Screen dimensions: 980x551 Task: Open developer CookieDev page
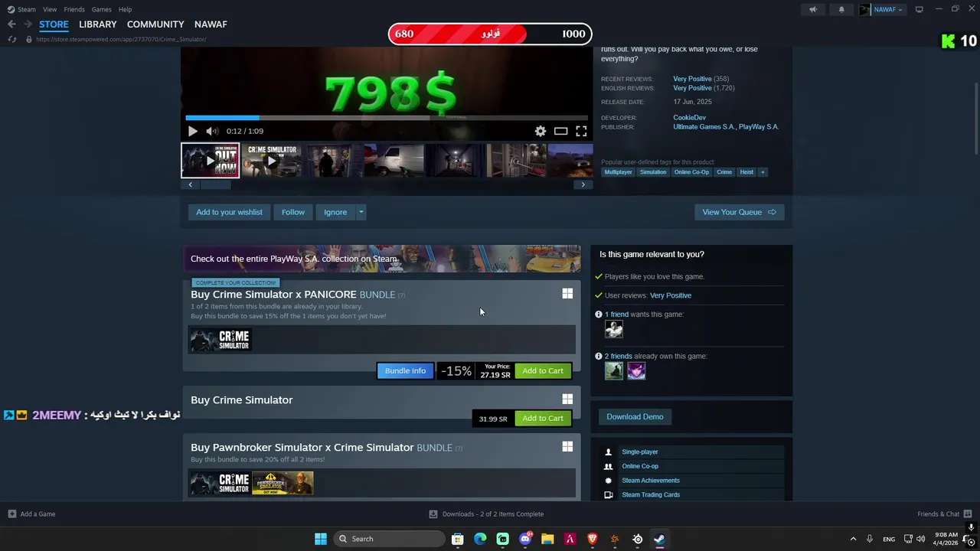[x=689, y=118]
